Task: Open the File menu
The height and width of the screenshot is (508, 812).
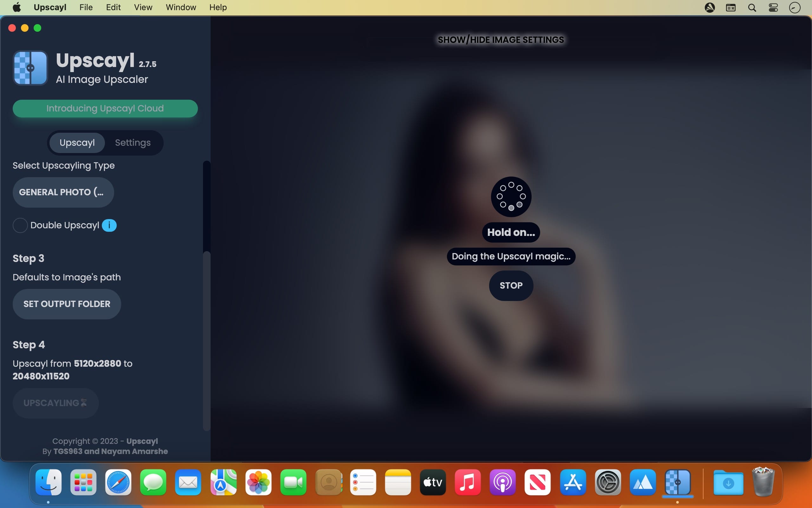Action: click(x=86, y=7)
